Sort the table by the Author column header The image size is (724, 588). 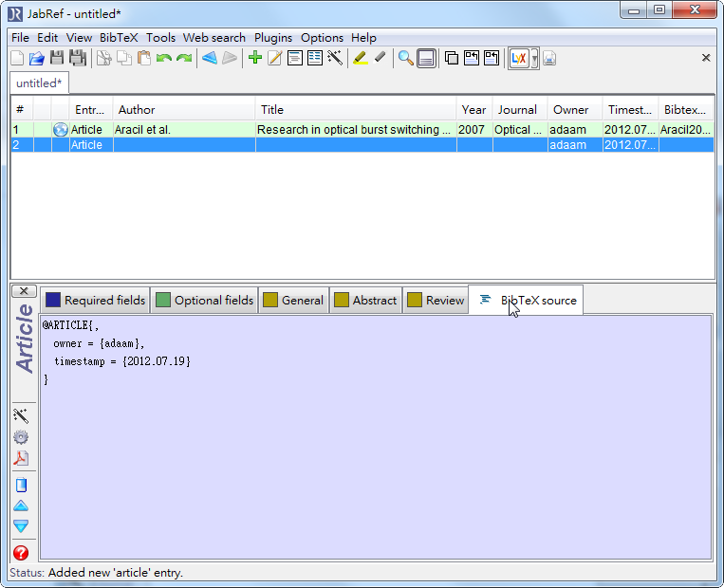184,110
